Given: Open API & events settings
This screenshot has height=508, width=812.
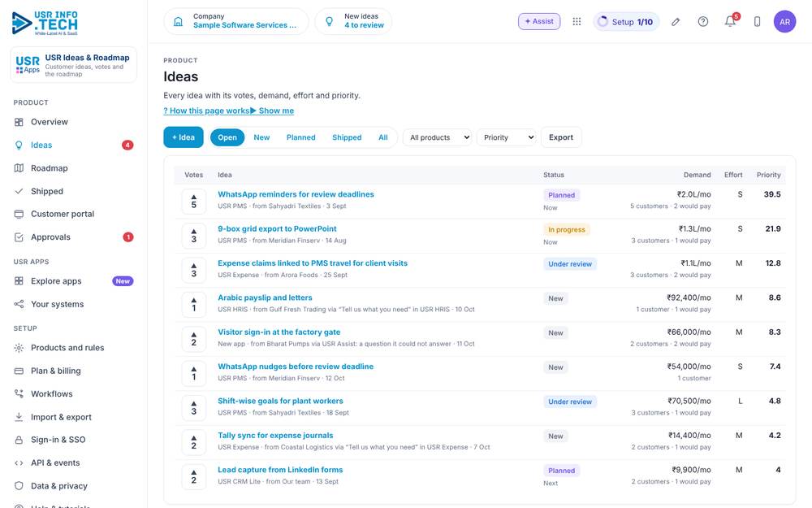Looking at the screenshot, I should (74, 463).
